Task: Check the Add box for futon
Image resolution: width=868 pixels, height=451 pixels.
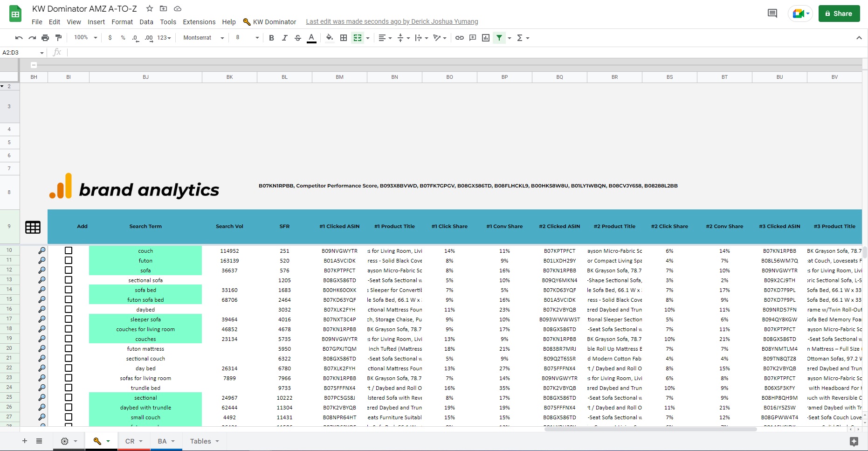Action: pyautogui.click(x=69, y=260)
